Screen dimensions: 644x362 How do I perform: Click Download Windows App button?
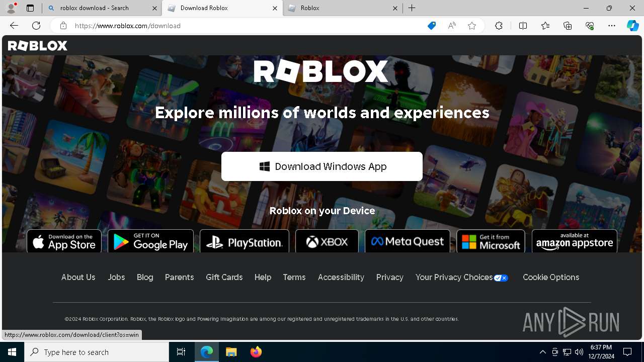[x=322, y=166]
